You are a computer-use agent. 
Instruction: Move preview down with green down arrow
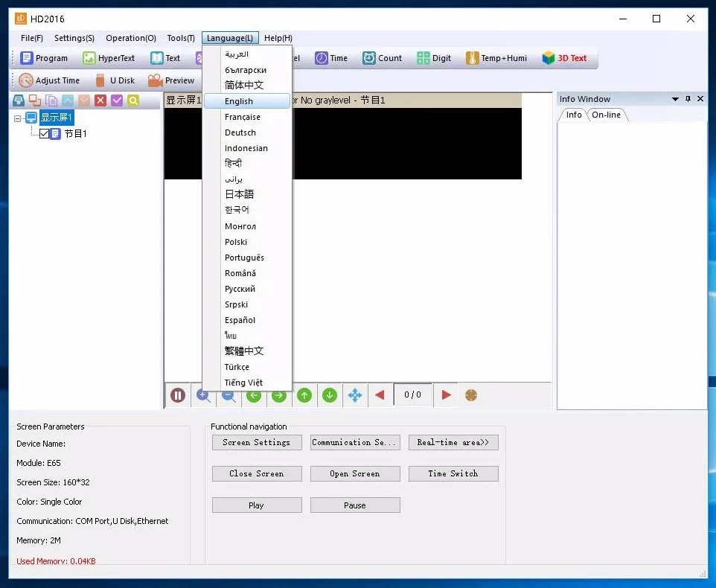[330, 395]
